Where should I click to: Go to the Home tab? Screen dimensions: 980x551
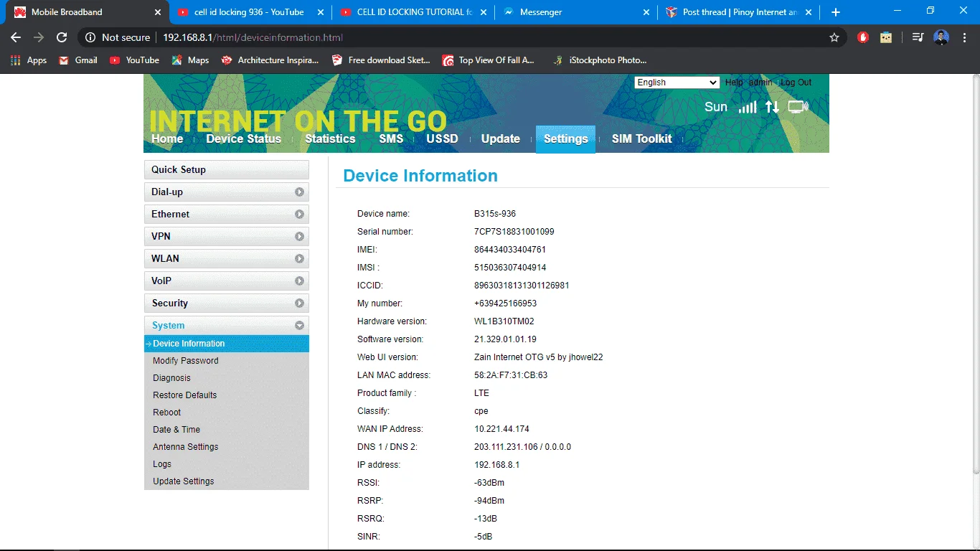(x=167, y=139)
